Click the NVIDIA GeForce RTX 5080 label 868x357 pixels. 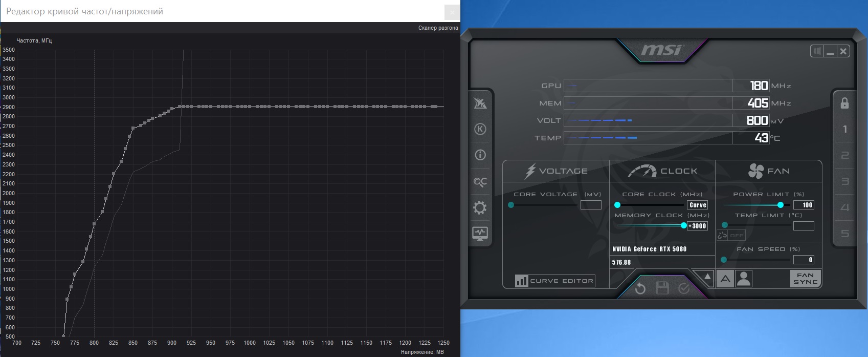point(649,249)
